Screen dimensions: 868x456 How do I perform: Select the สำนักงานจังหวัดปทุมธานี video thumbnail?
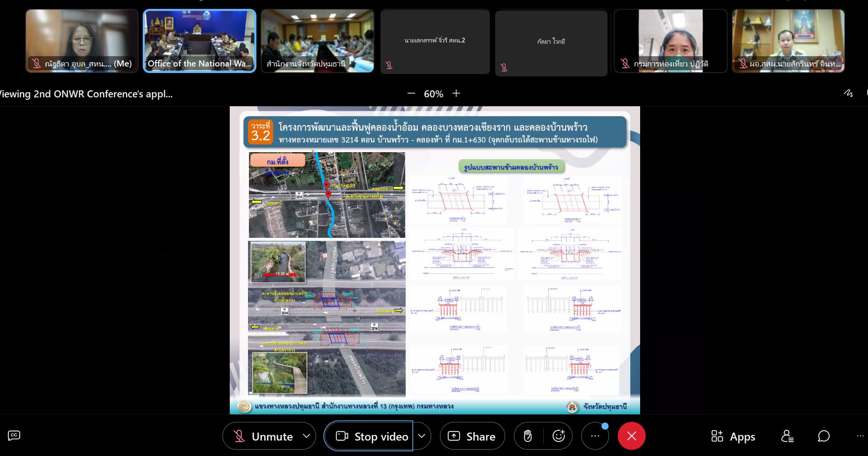317,41
